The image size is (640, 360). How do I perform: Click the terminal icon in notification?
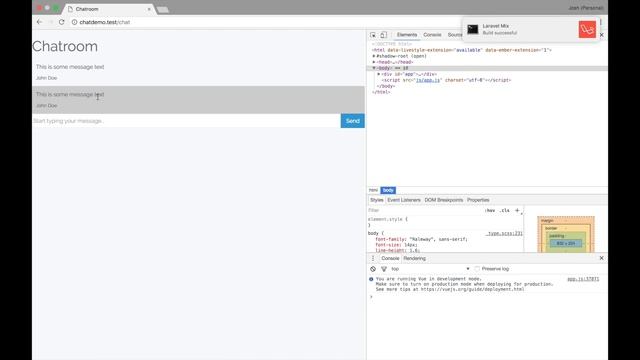pyautogui.click(x=473, y=29)
